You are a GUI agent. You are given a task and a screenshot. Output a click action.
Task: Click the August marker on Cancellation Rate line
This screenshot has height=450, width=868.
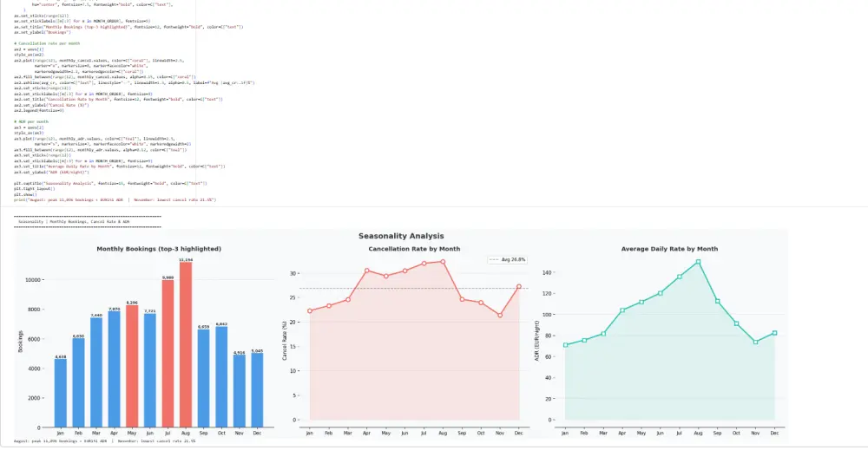[x=443, y=262]
